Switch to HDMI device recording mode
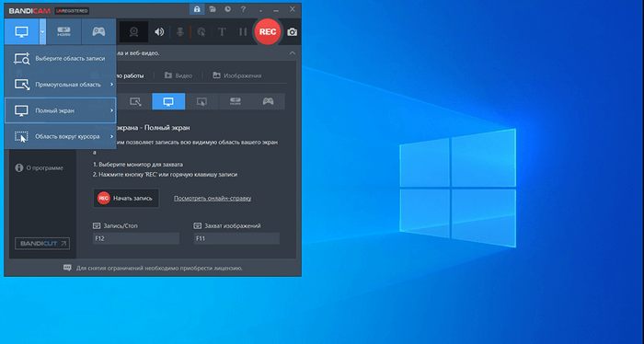The width and height of the screenshot is (644, 344). 63,31
